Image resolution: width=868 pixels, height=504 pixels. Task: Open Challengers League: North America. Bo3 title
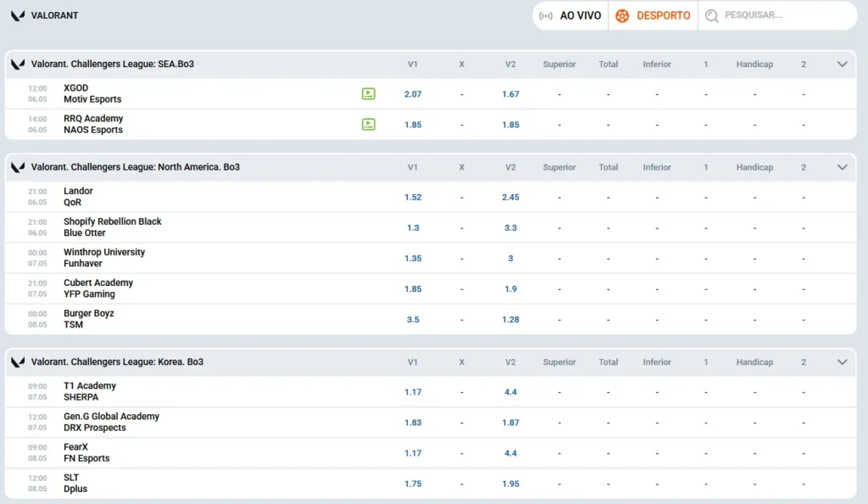136,167
